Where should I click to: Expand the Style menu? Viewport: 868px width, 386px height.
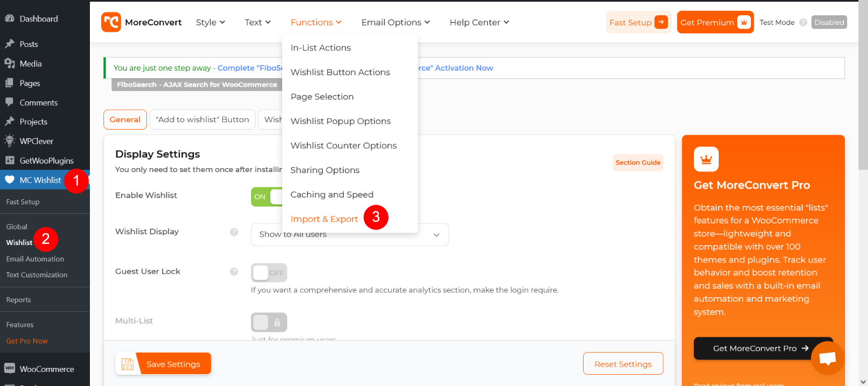coord(210,22)
